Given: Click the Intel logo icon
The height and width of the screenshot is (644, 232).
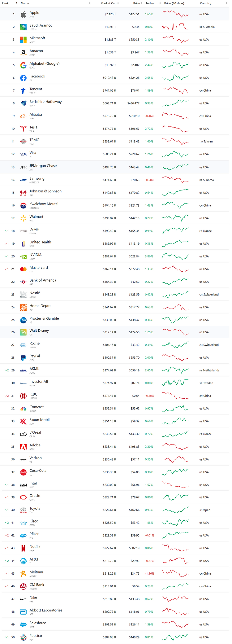Looking at the screenshot, I should point(23,485).
